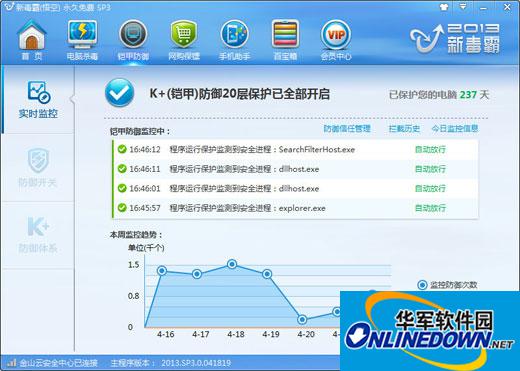The width and height of the screenshot is (520, 371).
Task: Click the 4-17 chart data point
Action: point(197,274)
